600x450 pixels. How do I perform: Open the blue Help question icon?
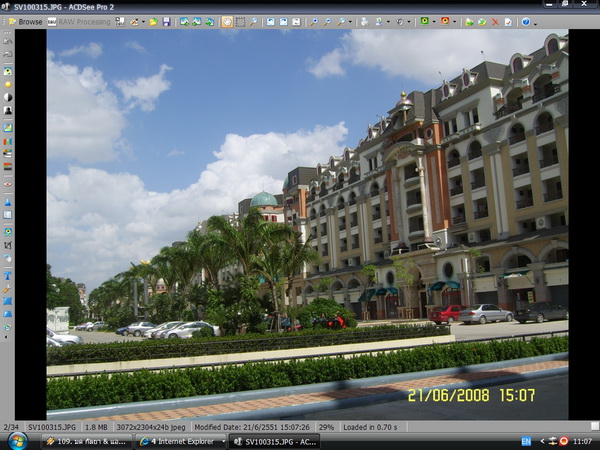[524, 21]
